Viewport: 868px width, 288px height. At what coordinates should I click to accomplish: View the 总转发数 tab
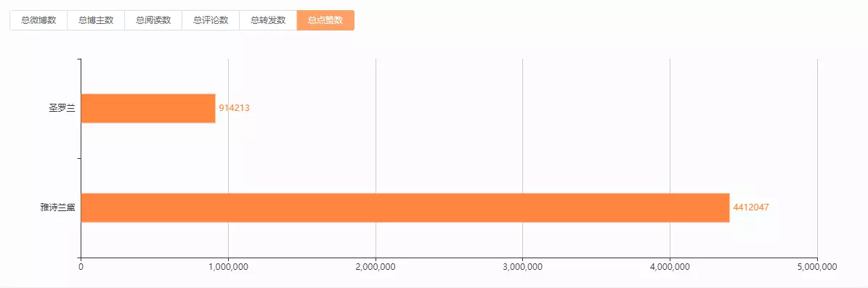269,20
